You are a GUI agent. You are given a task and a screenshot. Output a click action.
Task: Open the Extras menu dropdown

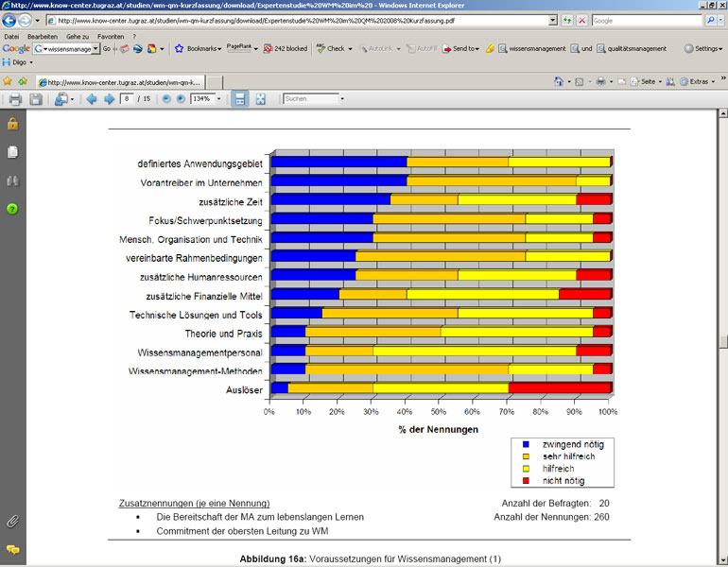pos(698,81)
